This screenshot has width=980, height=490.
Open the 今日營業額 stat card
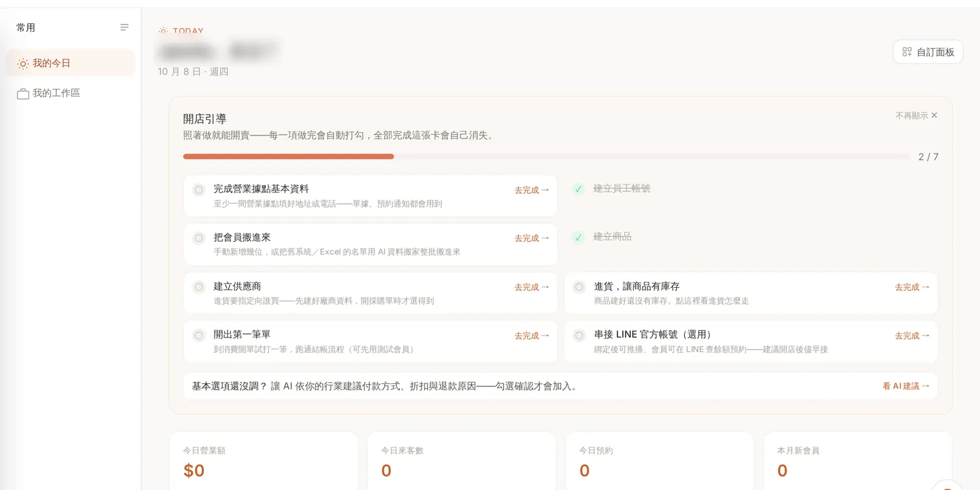(263, 461)
